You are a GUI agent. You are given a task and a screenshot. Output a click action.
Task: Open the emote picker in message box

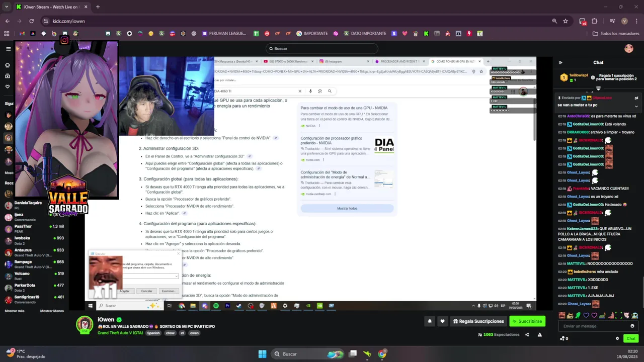tap(632, 326)
